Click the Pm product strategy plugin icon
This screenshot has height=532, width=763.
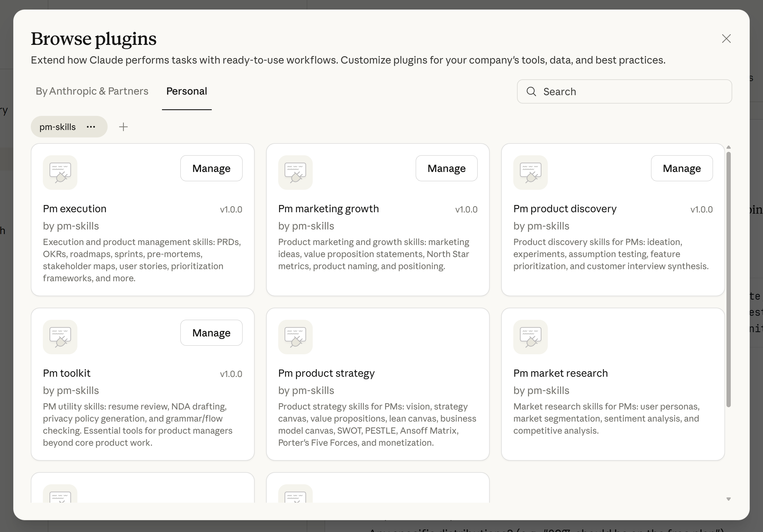point(295,337)
